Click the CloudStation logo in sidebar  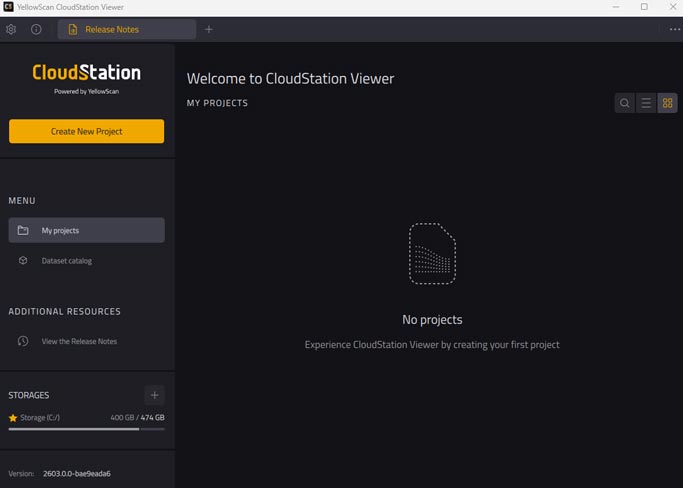point(86,73)
